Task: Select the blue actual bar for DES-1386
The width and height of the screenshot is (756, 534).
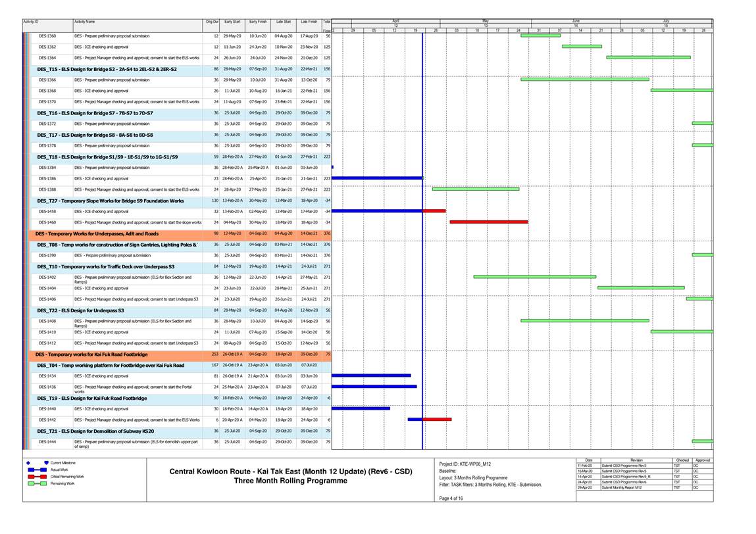Action: [377, 178]
